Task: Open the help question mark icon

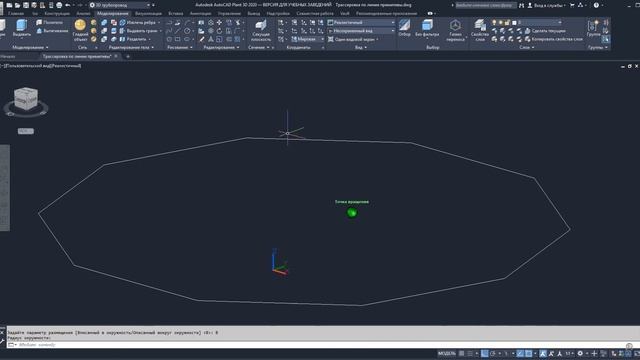Action: click(596, 5)
